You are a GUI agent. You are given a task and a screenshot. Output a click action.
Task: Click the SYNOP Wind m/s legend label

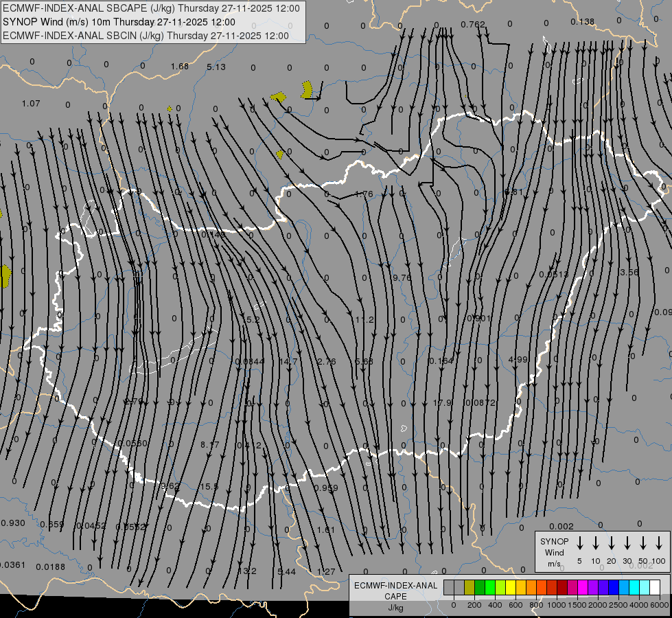pos(554,552)
